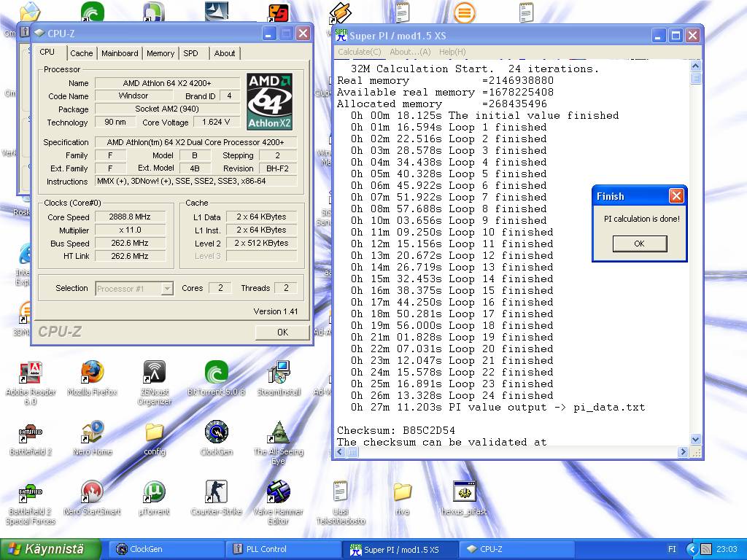Open the About tab in CPU-Z

225,53
